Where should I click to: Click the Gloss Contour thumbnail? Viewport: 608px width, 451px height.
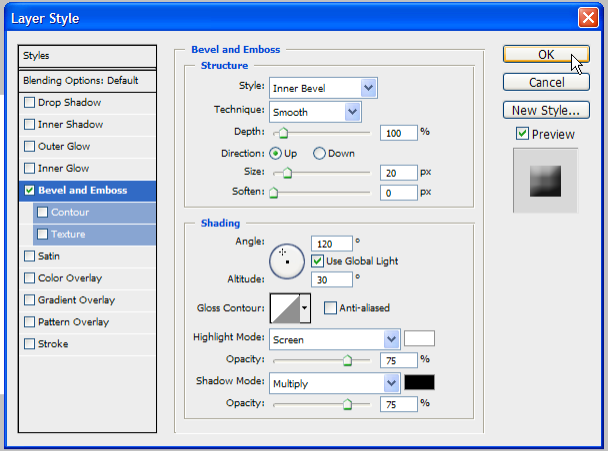(285, 308)
